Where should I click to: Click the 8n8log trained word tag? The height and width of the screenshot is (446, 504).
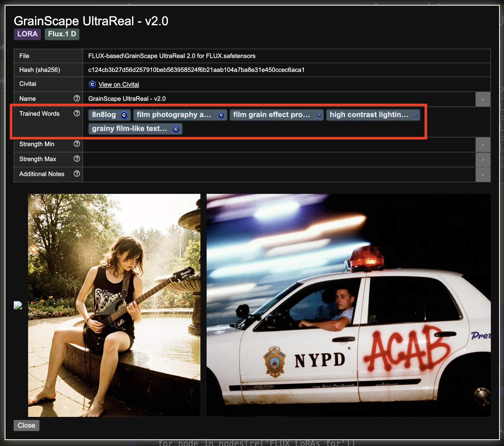[x=104, y=115]
